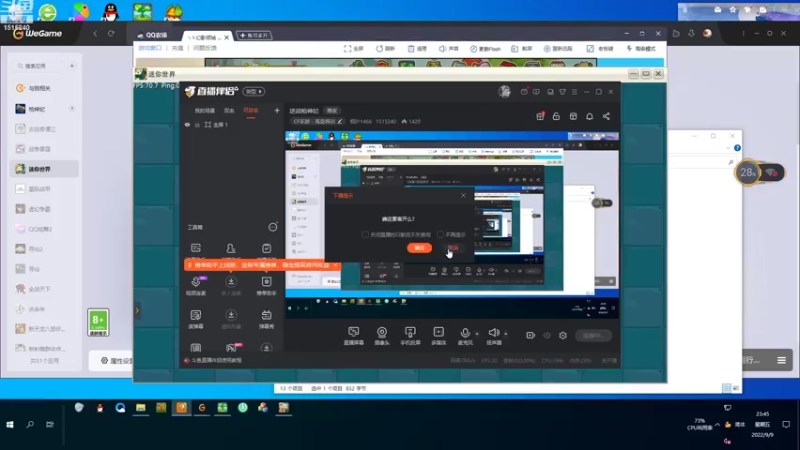This screenshot has height=450, width=800.
Task: Open WeGame download manager icon
Action: click(691, 33)
